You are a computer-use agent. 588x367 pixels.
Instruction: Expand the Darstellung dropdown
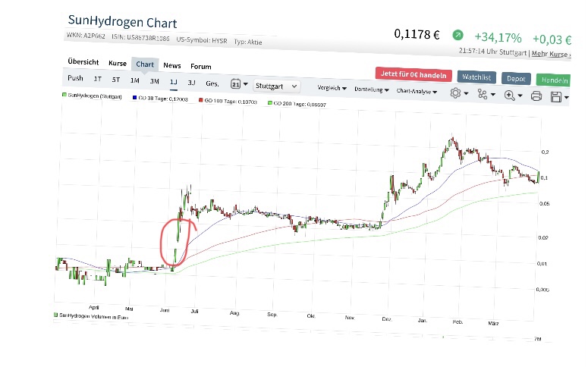point(371,89)
